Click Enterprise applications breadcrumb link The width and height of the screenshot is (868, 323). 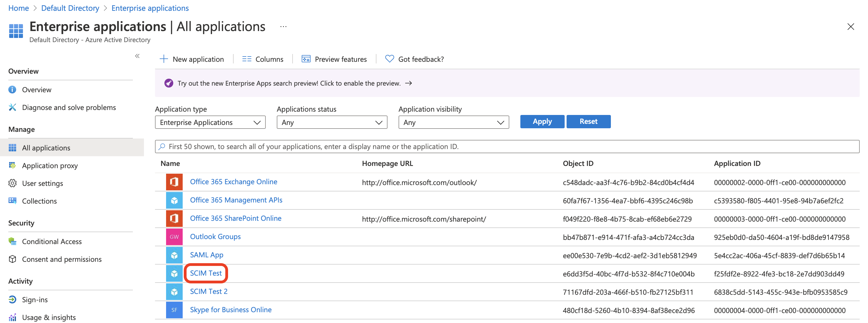[150, 8]
